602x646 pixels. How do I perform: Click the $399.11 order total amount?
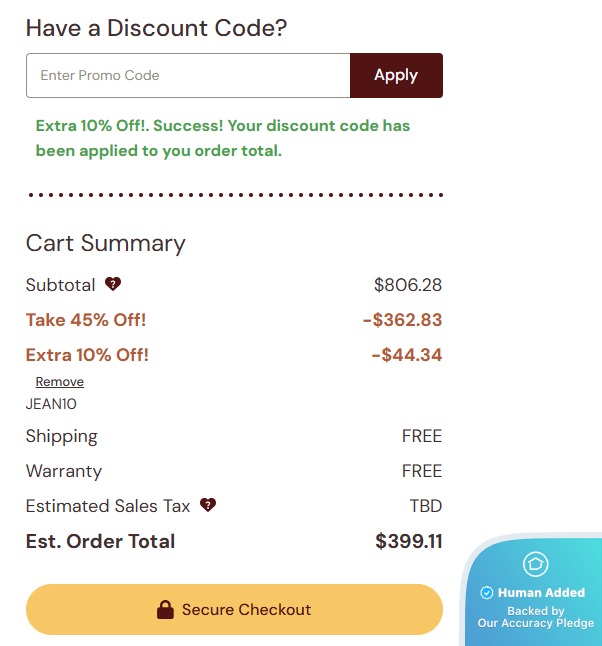[408, 542]
